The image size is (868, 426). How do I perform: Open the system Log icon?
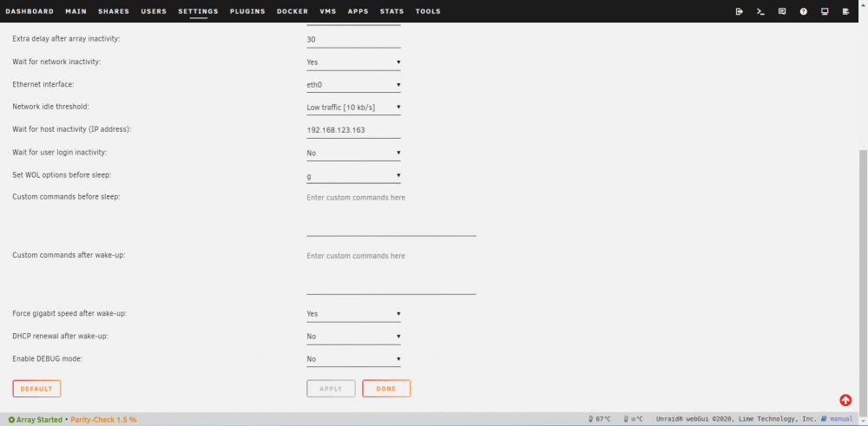(x=845, y=11)
